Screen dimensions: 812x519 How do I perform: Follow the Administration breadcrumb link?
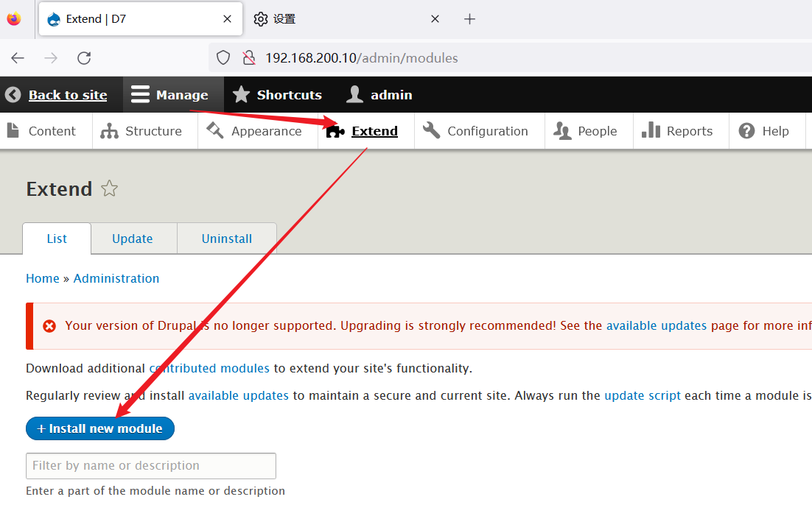(x=116, y=278)
